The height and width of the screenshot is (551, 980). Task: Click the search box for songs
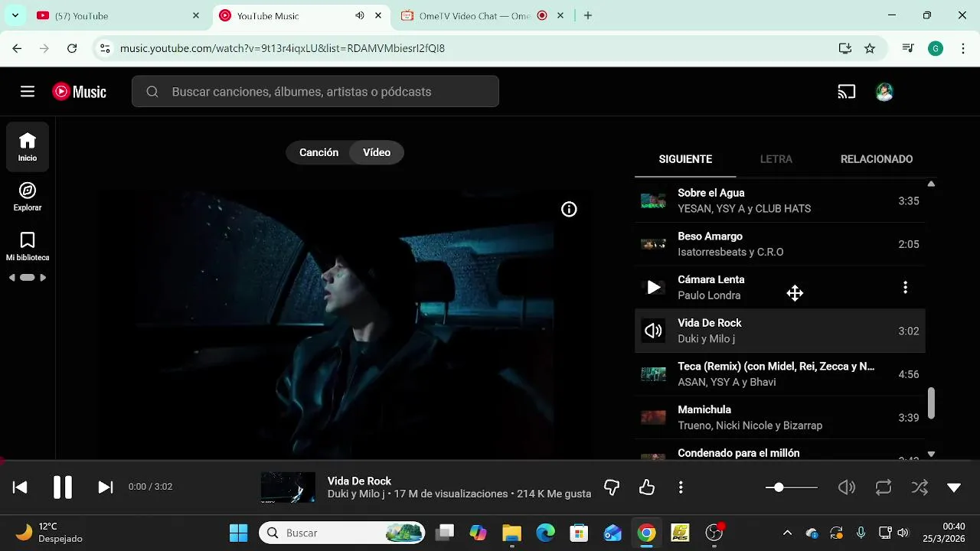click(315, 92)
